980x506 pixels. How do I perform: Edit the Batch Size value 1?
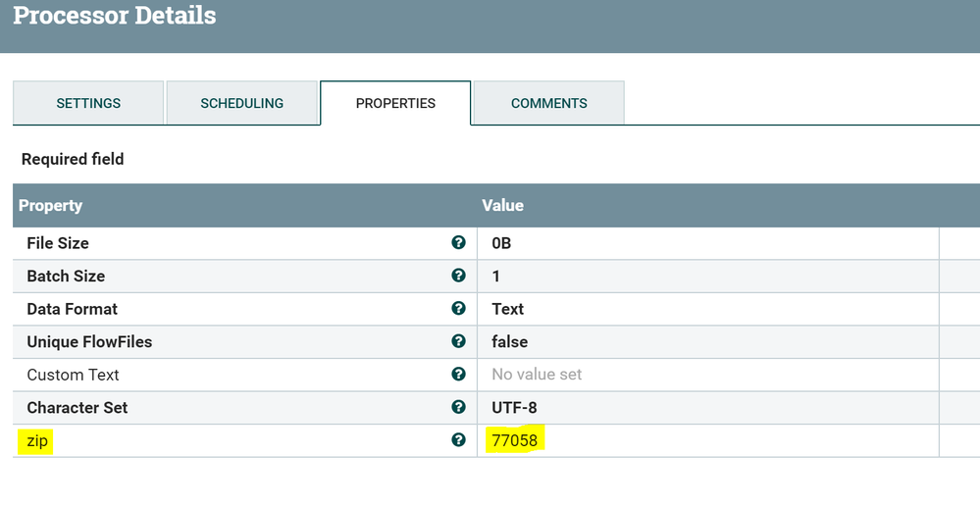(496, 277)
